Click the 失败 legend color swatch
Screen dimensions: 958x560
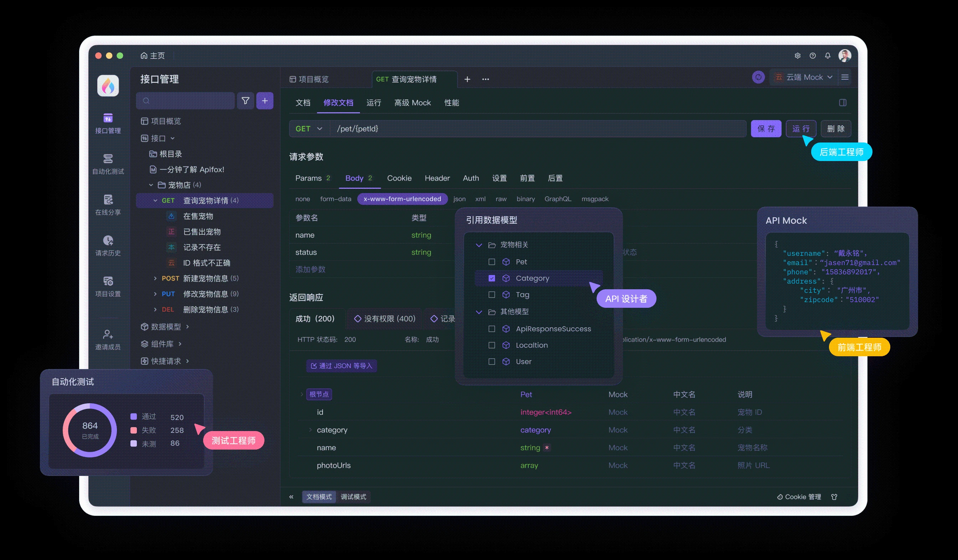[133, 430]
